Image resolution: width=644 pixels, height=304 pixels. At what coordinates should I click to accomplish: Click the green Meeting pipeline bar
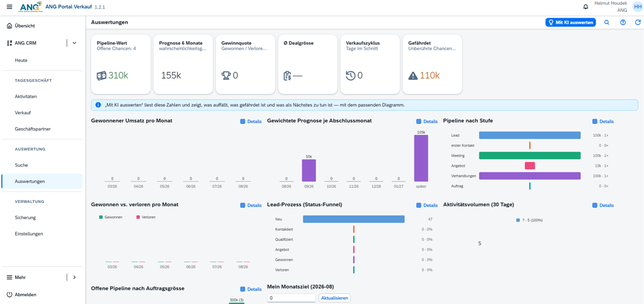pyautogui.click(x=530, y=156)
